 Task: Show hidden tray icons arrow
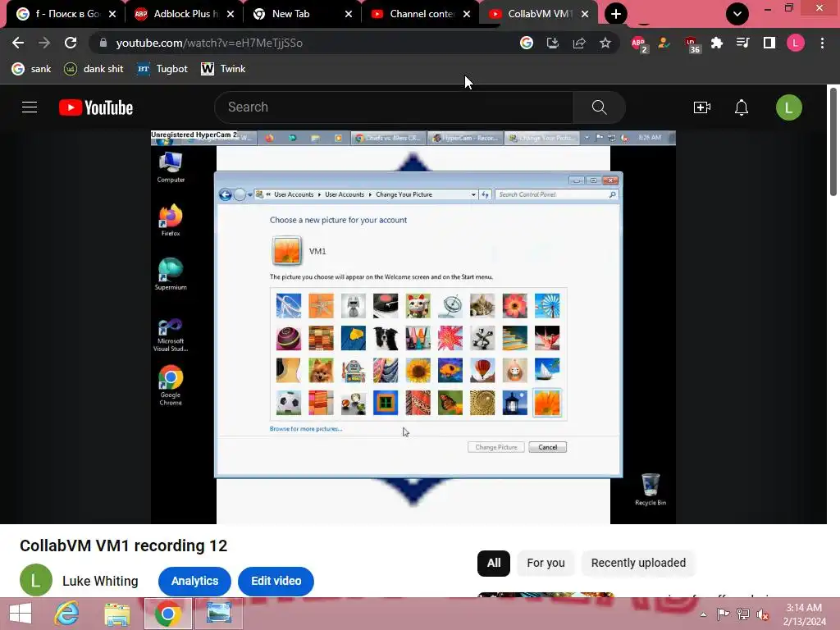click(703, 614)
